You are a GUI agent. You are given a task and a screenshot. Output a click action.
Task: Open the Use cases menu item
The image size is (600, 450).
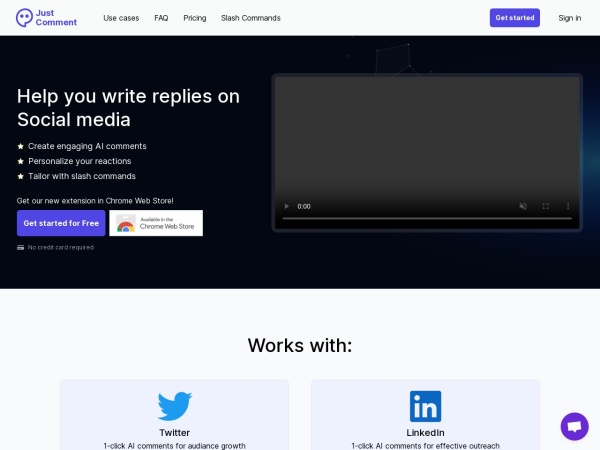pyautogui.click(x=121, y=18)
